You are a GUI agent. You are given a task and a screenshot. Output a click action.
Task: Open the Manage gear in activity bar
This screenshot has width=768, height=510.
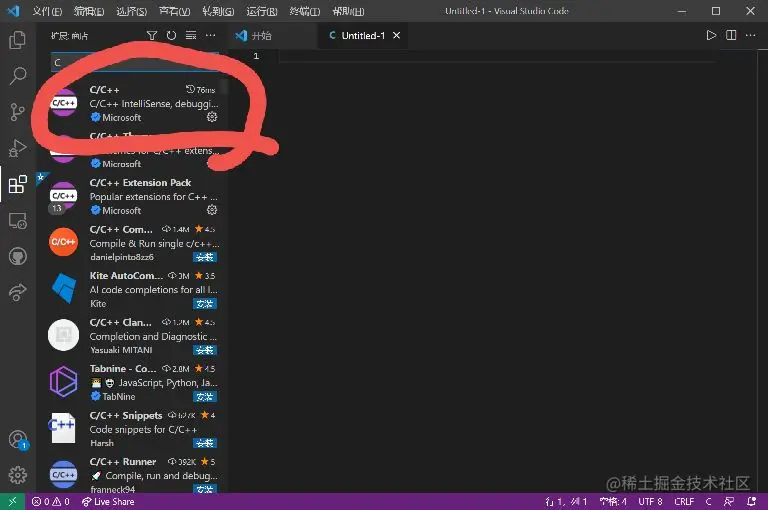pyautogui.click(x=18, y=475)
